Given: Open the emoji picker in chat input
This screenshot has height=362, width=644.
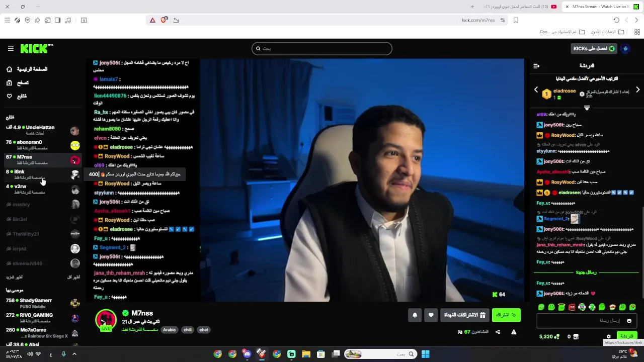Looking at the screenshot, I should [x=629, y=320].
